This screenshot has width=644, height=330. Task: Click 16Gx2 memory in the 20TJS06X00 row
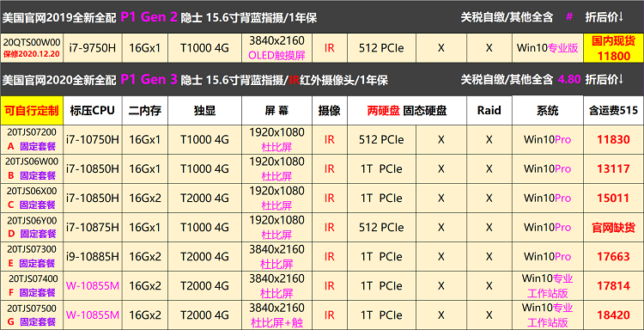(x=145, y=198)
